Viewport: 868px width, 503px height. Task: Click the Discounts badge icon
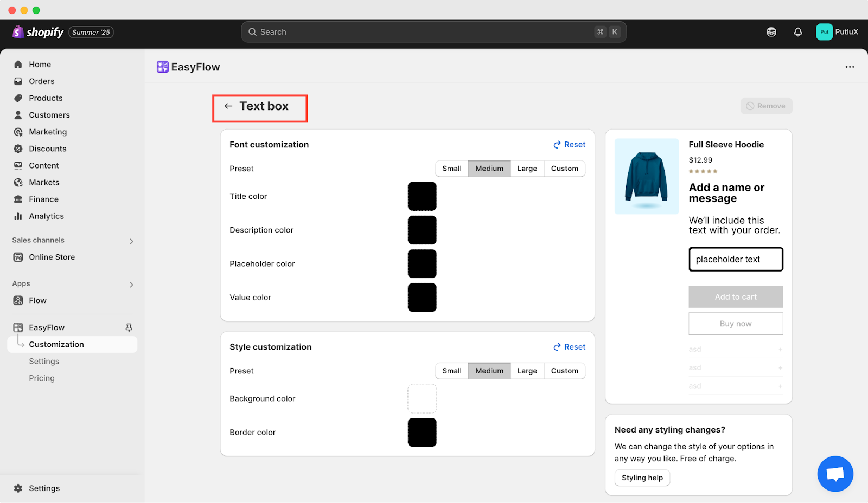pos(18,149)
